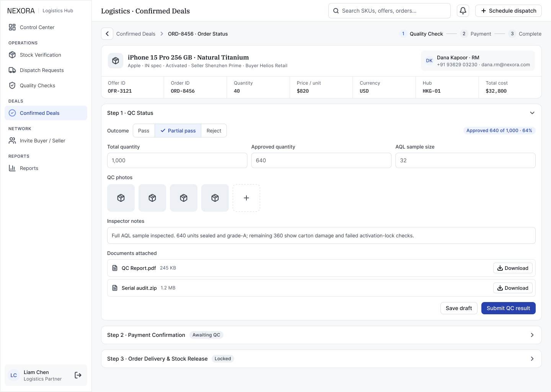Image resolution: width=551 pixels, height=392 pixels.
Task: Click Dana Kapoor's email dana.rm@nexora.com
Action: (506, 65)
